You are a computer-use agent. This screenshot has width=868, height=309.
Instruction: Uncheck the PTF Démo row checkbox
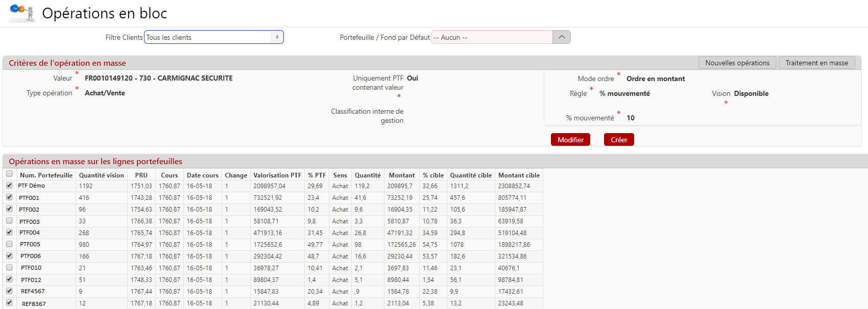[9, 186]
